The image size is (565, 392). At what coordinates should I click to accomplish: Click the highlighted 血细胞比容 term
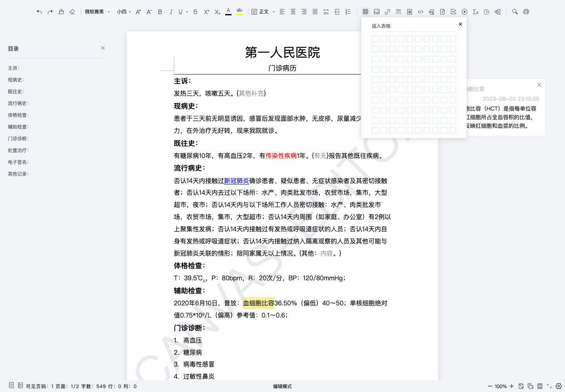point(259,303)
